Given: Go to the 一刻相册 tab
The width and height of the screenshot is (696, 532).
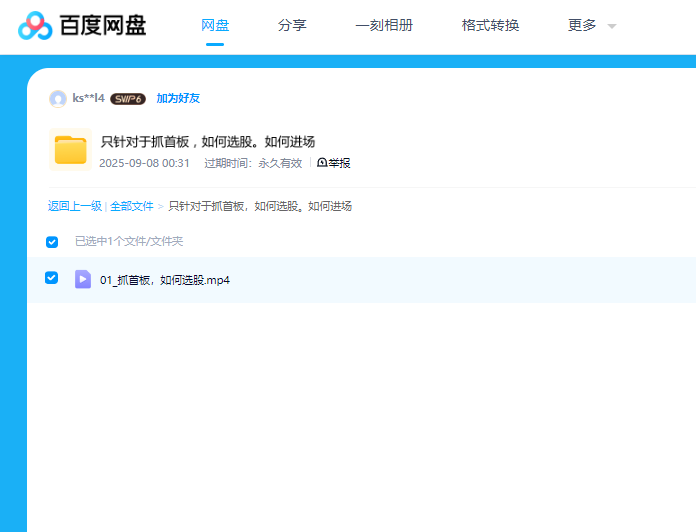Looking at the screenshot, I should pos(384,26).
